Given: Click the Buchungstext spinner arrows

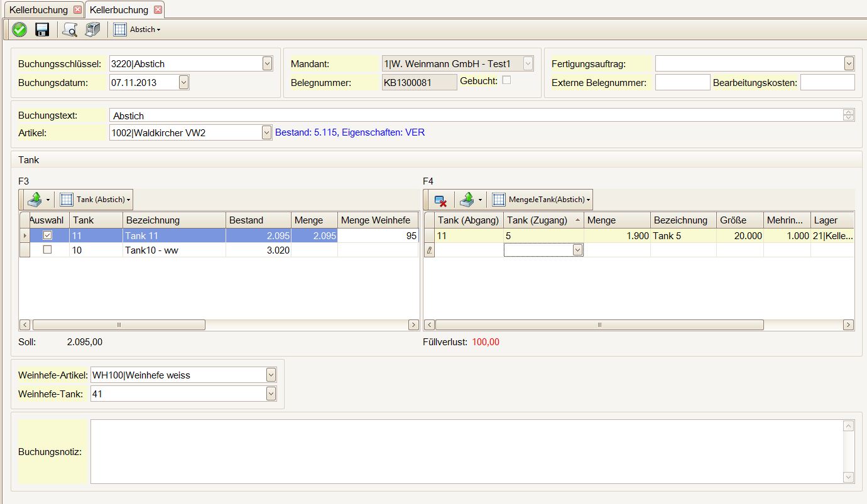Looking at the screenshot, I should 849,115.
